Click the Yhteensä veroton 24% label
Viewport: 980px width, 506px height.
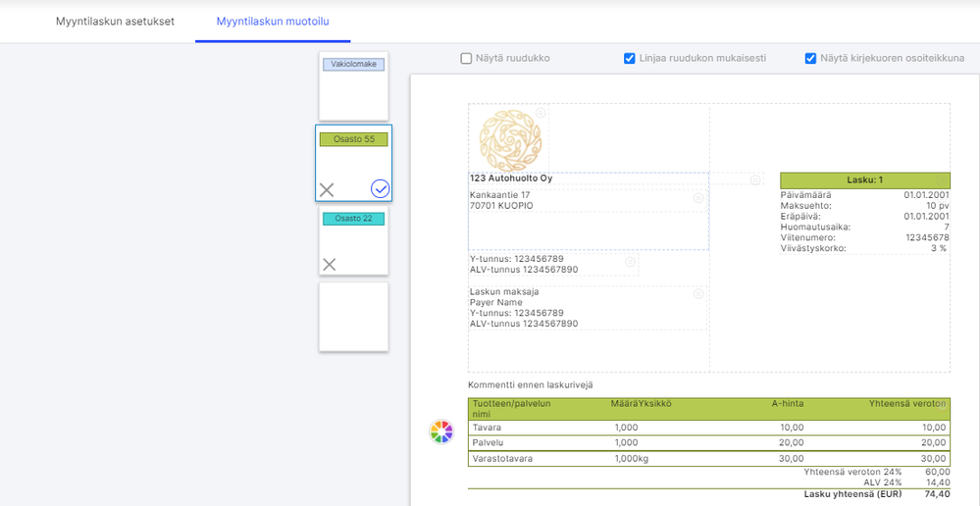tap(852, 473)
